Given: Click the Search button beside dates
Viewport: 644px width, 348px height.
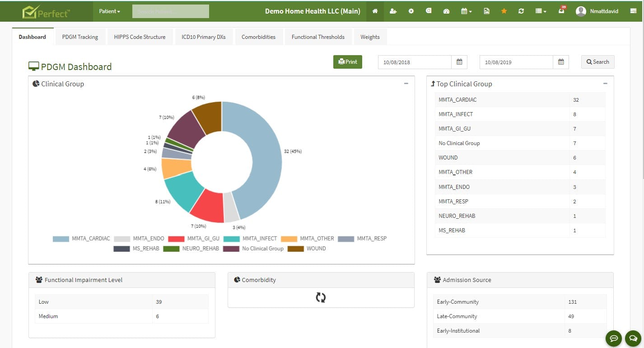Looking at the screenshot, I should tap(597, 62).
